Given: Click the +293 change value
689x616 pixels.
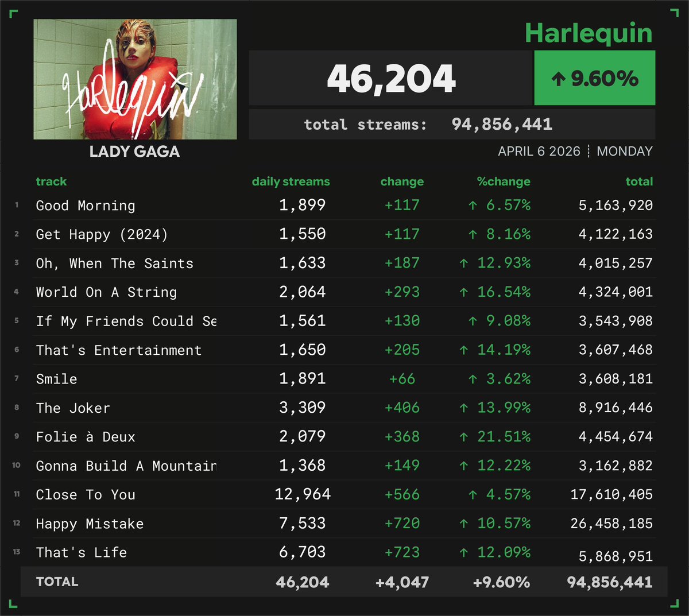Looking at the screenshot, I should pyautogui.click(x=402, y=292).
